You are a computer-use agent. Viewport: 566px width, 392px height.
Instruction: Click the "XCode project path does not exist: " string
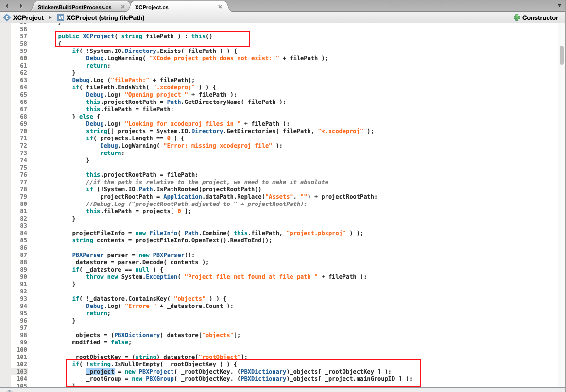pyautogui.click(x=214, y=58)
